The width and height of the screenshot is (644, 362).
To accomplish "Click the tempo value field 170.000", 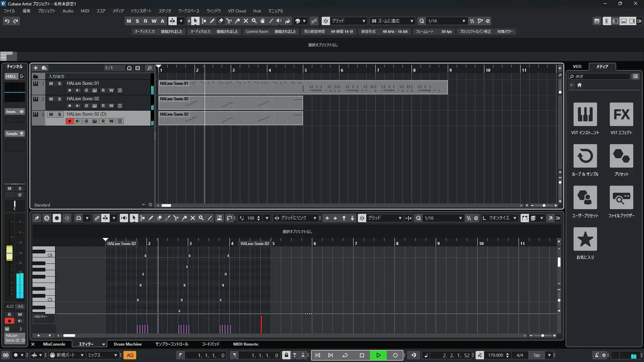I will 495,355.
